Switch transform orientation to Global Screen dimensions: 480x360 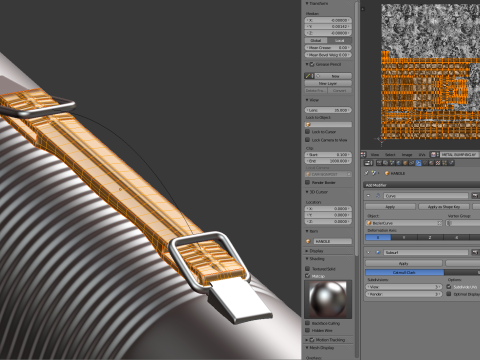[316, 40]
